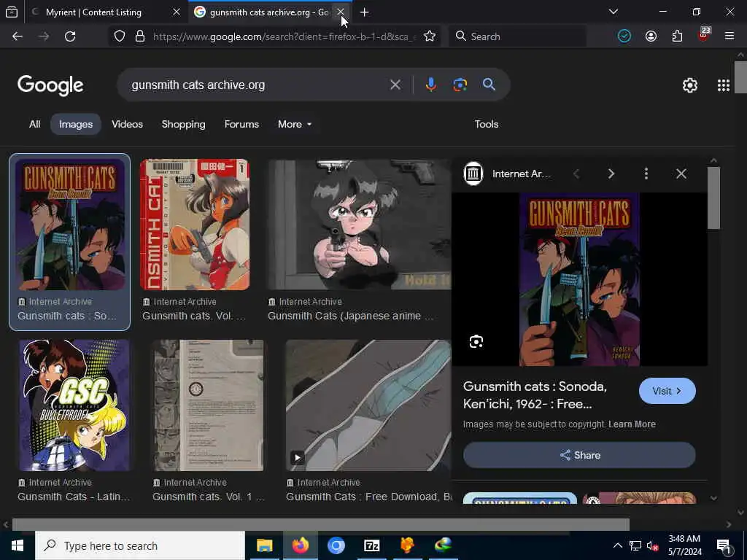Open Google quick settings gear
The height and width of the screenshot is (560, 747).
690,85
